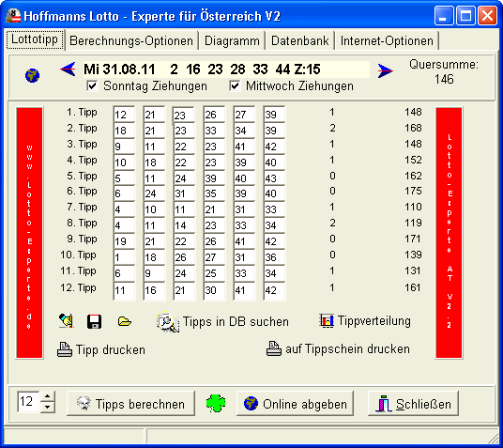Toggle Sonntag Ziehungen checkbox

[x=92, y=86]
